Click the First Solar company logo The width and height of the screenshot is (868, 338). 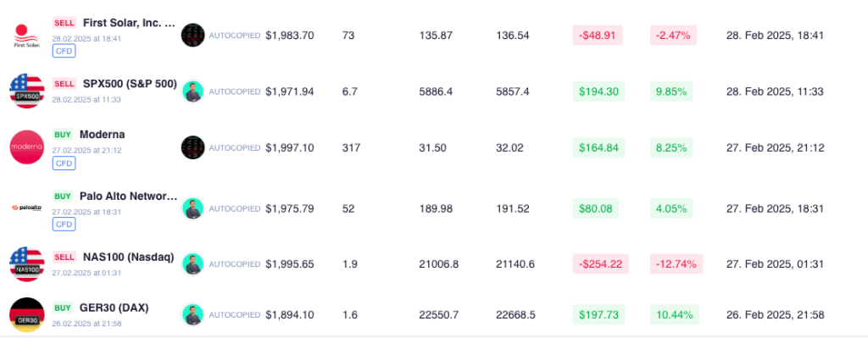coord(26,36)
